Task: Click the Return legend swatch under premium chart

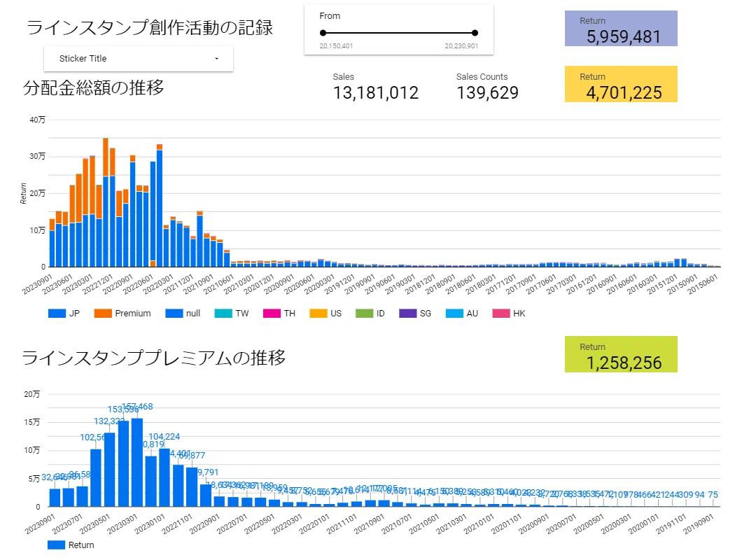Action: pos(57,545)
